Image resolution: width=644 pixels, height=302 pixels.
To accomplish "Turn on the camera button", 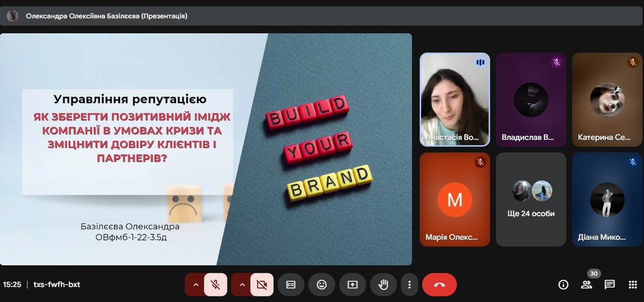I will (262, 285).
